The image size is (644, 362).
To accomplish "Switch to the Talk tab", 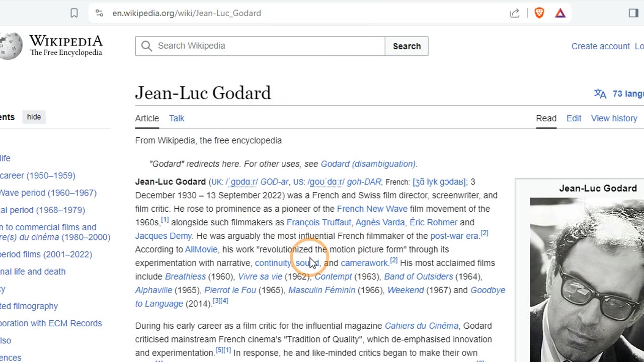I will coord(177,118).
